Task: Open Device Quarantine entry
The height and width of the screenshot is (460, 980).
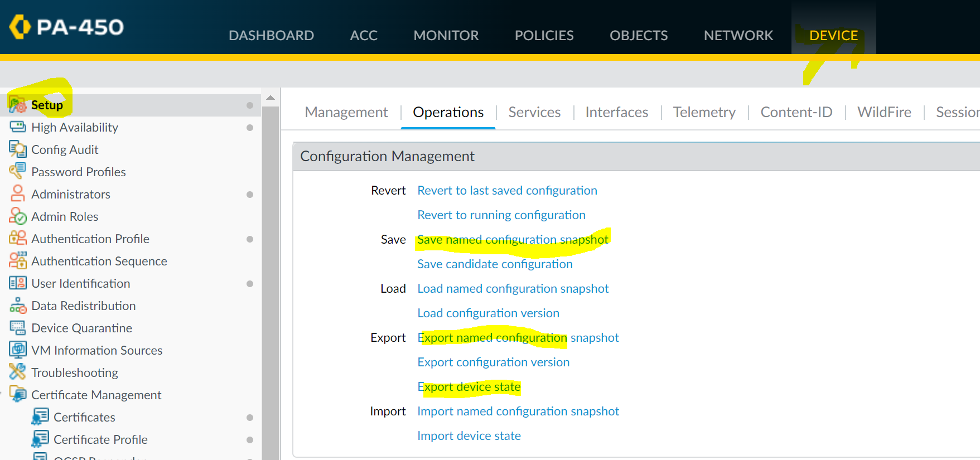Action: (x=82, y=328)
